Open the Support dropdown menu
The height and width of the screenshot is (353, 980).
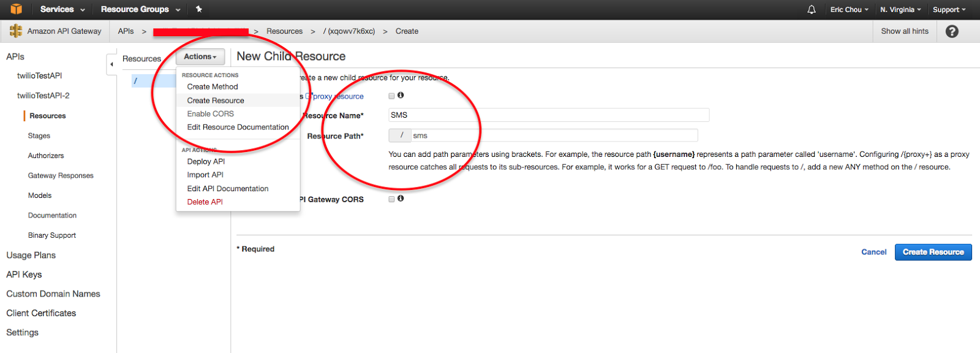point(949,10)
